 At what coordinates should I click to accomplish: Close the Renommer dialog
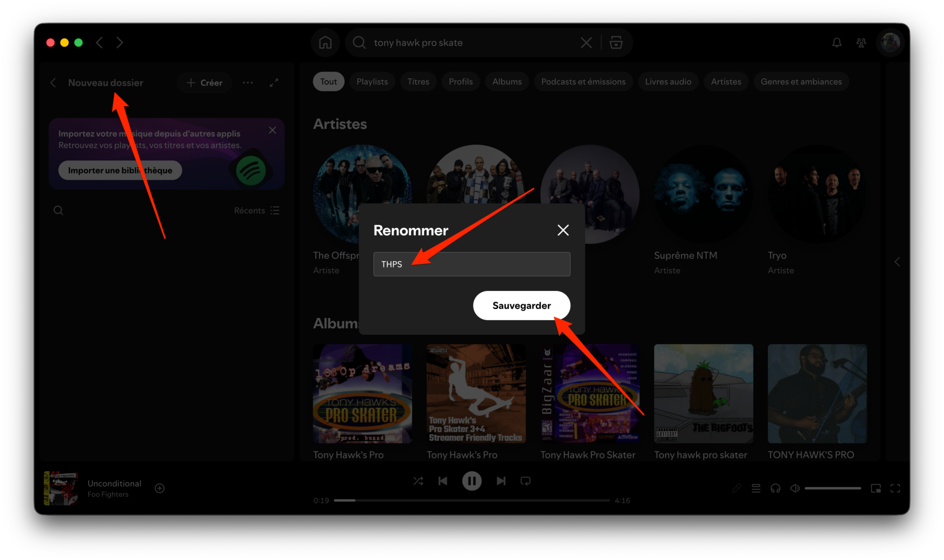[x=563, y=230]
